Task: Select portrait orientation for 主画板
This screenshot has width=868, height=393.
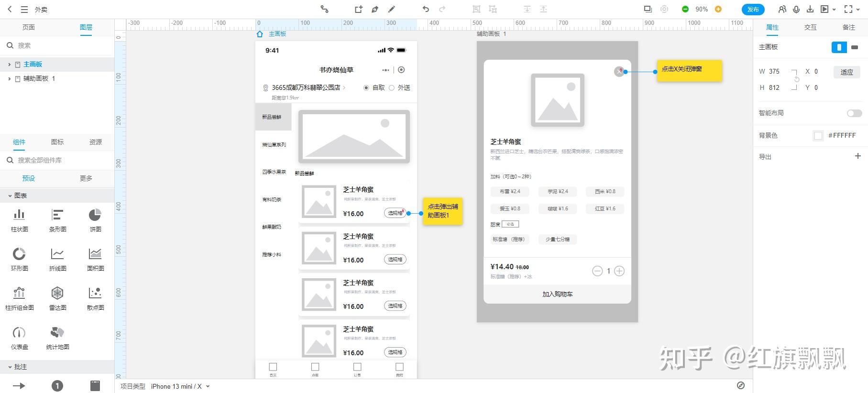Action: (839, 47)
